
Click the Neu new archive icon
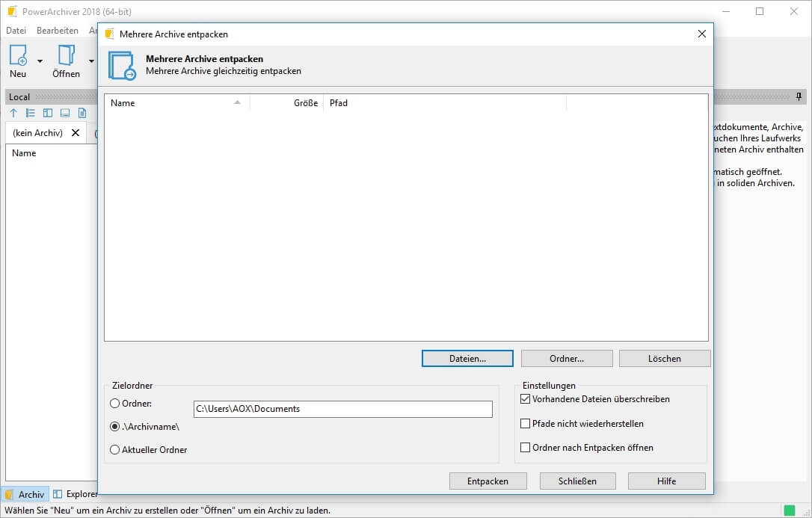pyautogui.click(x=18, y=55)
